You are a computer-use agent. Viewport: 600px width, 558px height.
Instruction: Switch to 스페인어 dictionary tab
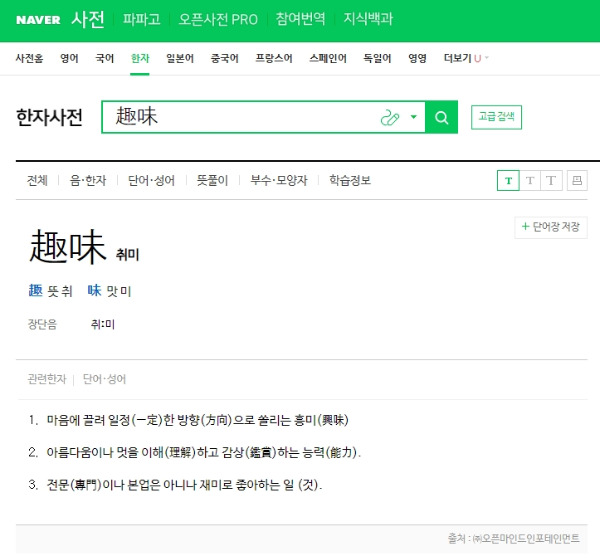click(x=328, y=58)
